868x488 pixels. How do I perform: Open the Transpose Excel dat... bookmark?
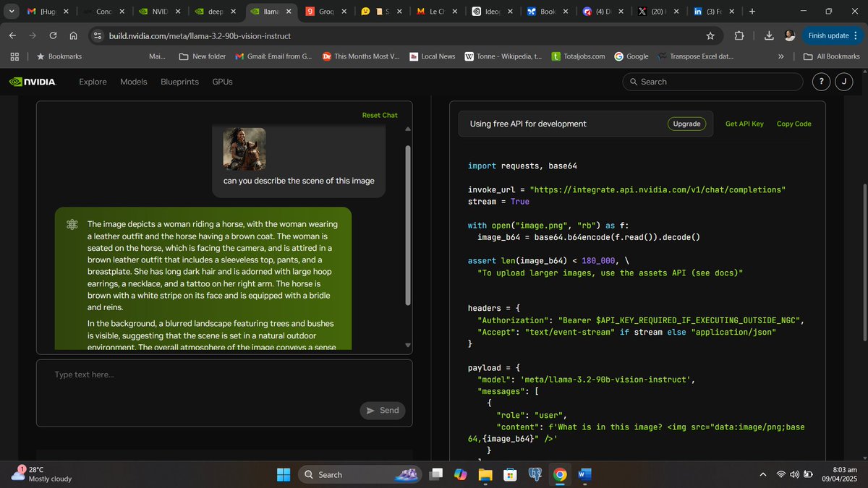pyautogui.click(x=696, y=56)
